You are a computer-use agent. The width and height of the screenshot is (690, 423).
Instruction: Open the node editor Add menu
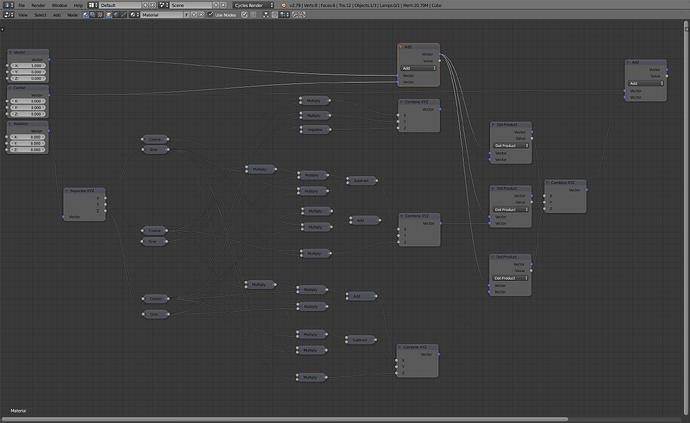pos(57,15)
